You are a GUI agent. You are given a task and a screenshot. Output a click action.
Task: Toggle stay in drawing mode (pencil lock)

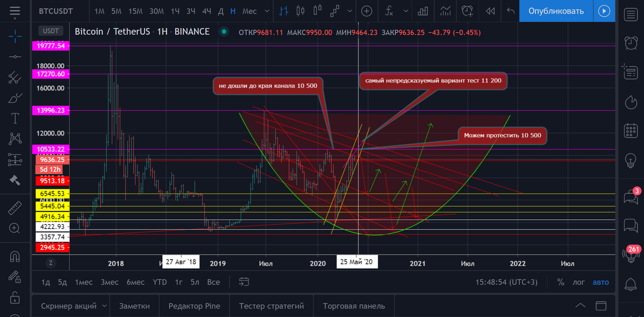tap(14, 277)
